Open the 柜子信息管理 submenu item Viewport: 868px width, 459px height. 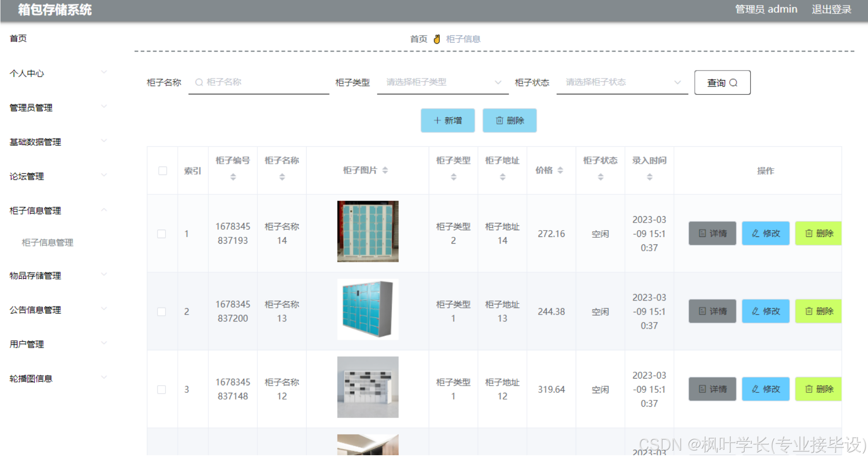pos(48,242)
